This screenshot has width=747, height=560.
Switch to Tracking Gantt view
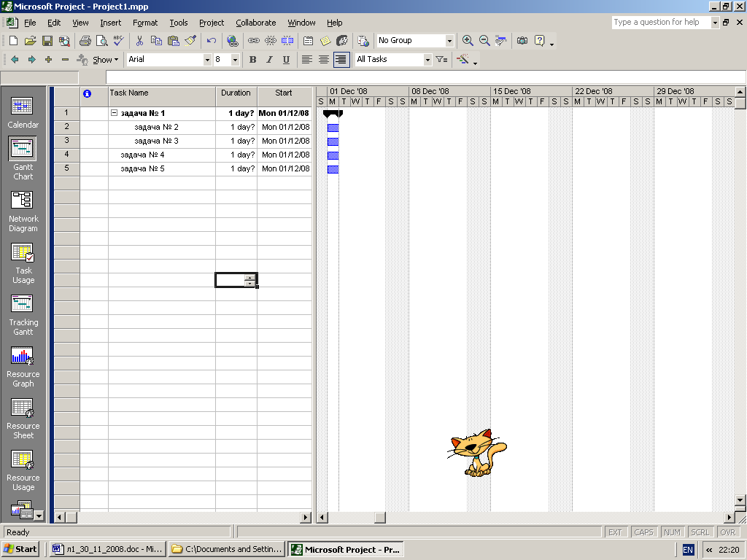(x=23, y=315)
